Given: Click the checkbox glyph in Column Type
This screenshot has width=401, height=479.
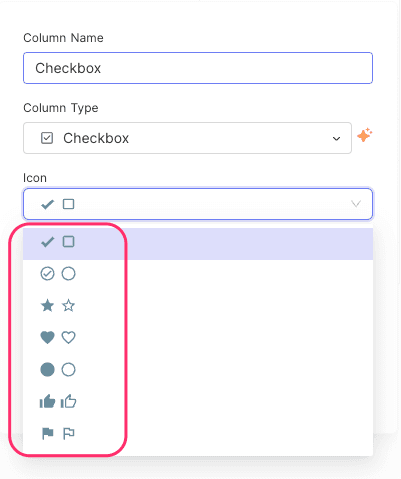Looking at the screenshot, I should pyautogui.click(x=47, y=138).
